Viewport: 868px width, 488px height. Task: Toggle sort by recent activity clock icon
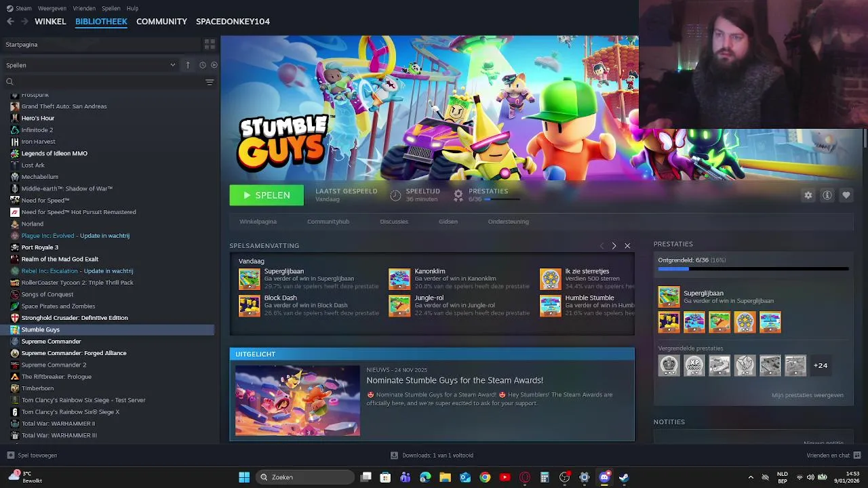click(202, 65)
